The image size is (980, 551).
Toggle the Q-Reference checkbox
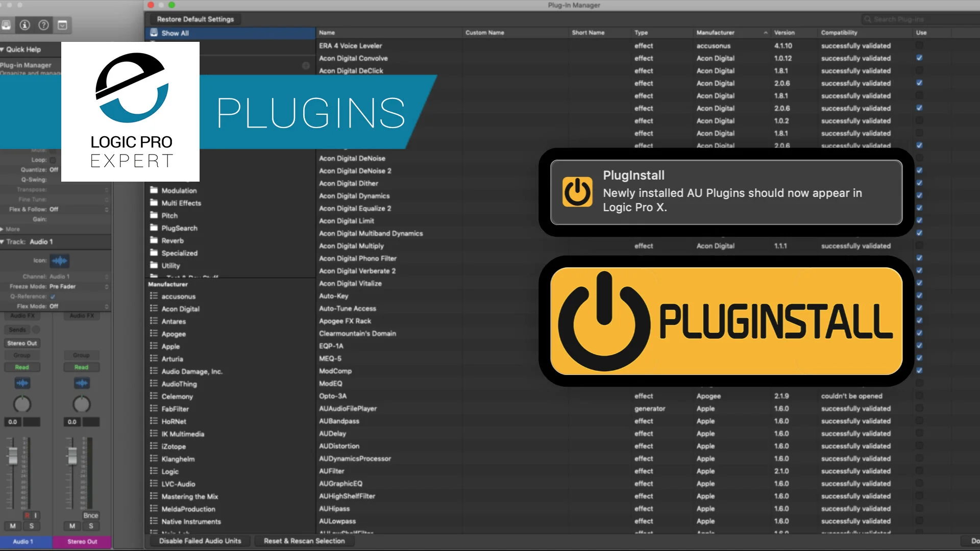pyautogui.click(x=53, y=296)
